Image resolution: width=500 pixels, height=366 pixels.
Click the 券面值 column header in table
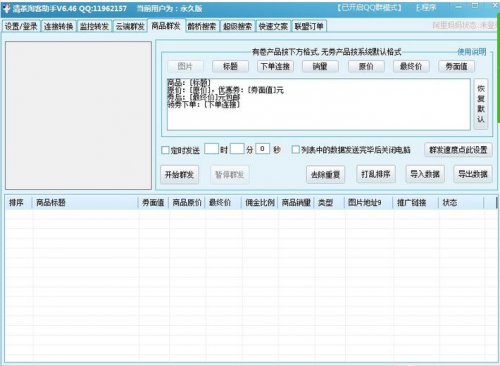click(x=153, y=203)
